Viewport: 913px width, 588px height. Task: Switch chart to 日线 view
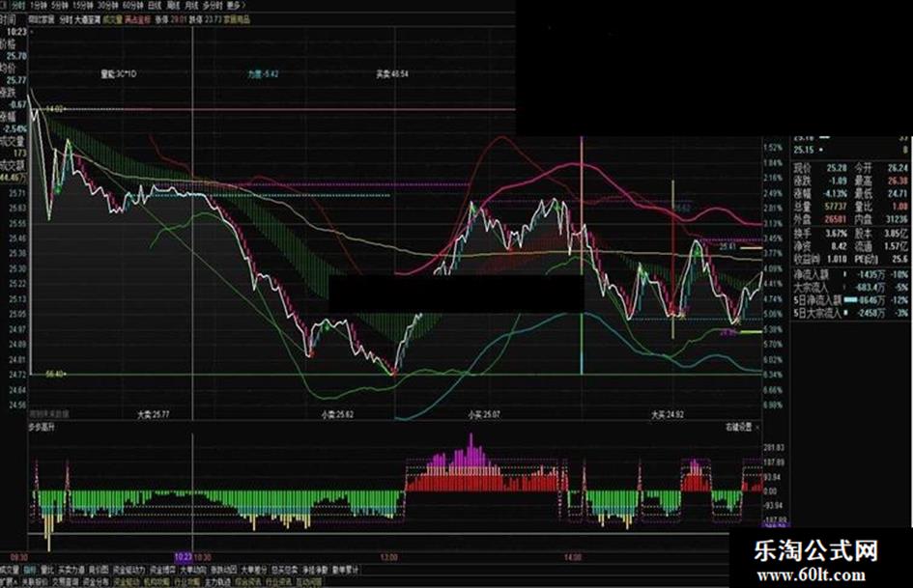pyautogui.click(x=155, y=5)
